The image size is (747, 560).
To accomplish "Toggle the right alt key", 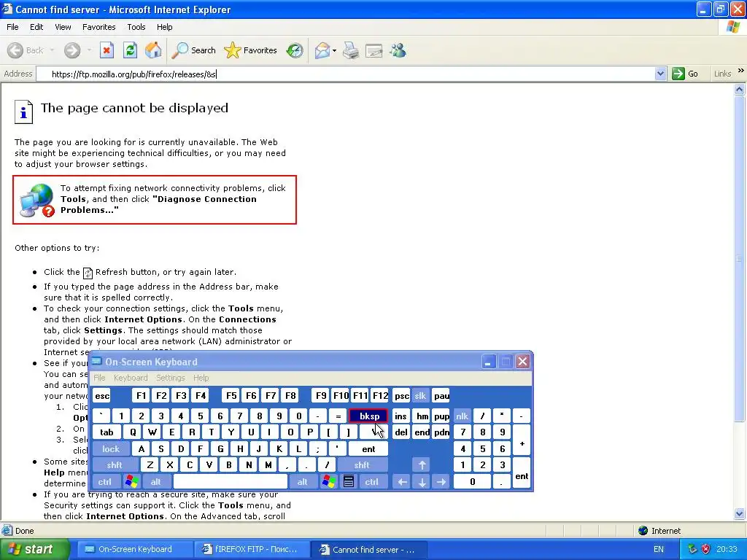I will click(303, 481).
